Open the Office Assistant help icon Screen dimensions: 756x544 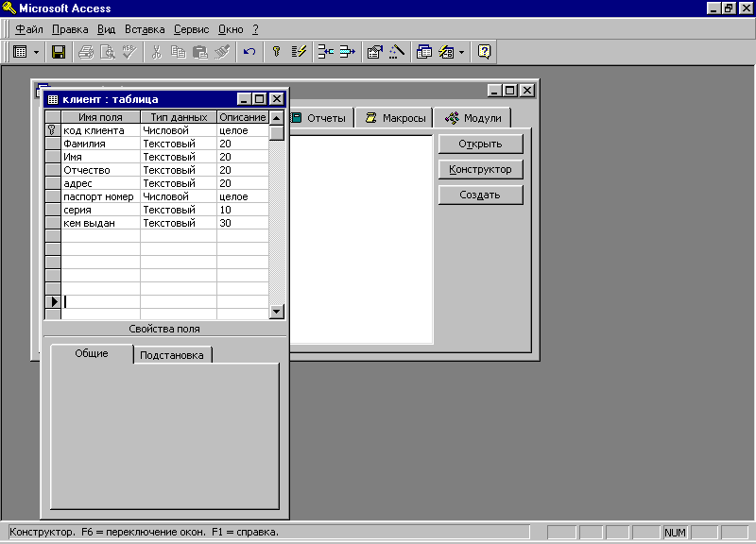click(484, 52)
